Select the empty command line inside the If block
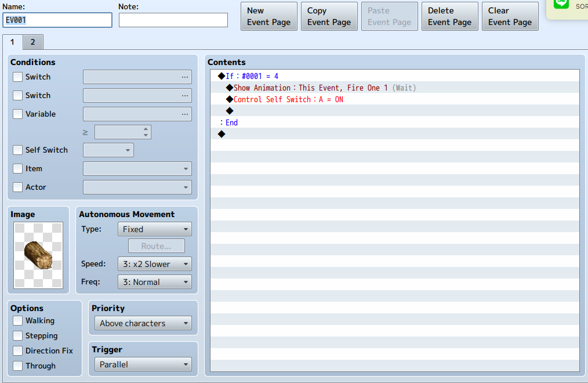Image resolution: width=588 pixels, height=383 pixels. pyautogui.click(x=395, y=111)
